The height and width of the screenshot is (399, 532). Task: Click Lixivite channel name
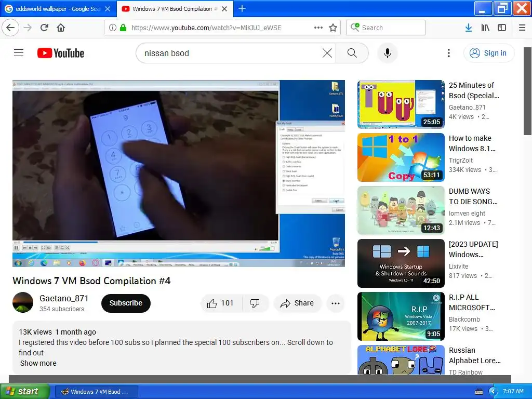(x=458, y=267)
